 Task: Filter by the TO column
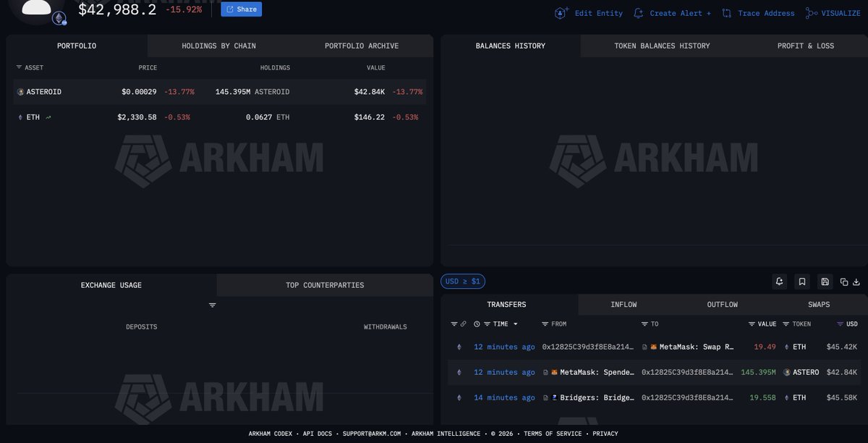coord(644,324)
